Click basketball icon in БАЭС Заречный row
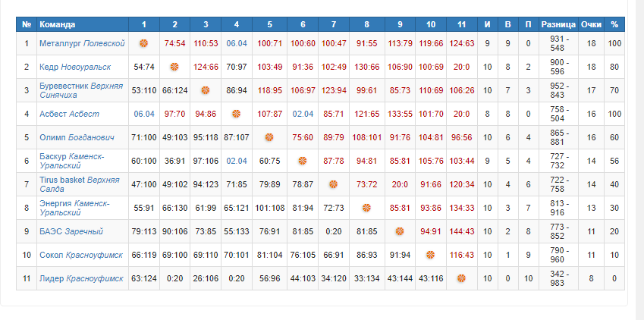 pyautogui.click(x=400, y=231)
